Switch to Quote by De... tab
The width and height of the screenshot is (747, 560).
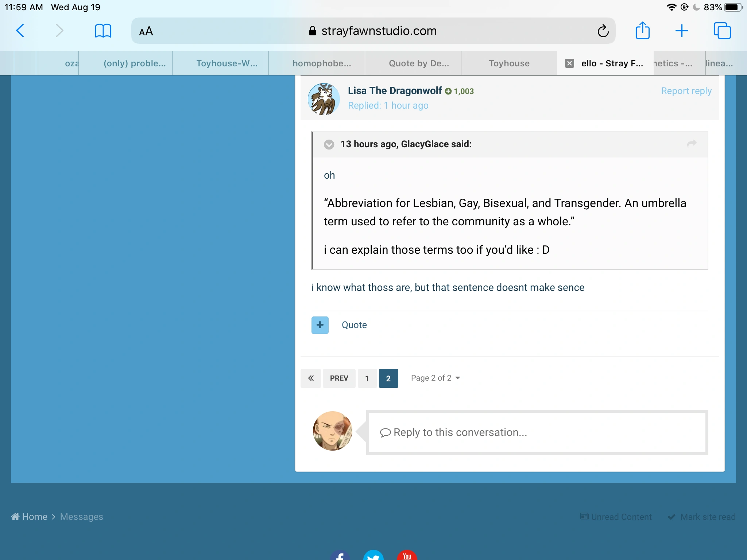coord(419,63)
